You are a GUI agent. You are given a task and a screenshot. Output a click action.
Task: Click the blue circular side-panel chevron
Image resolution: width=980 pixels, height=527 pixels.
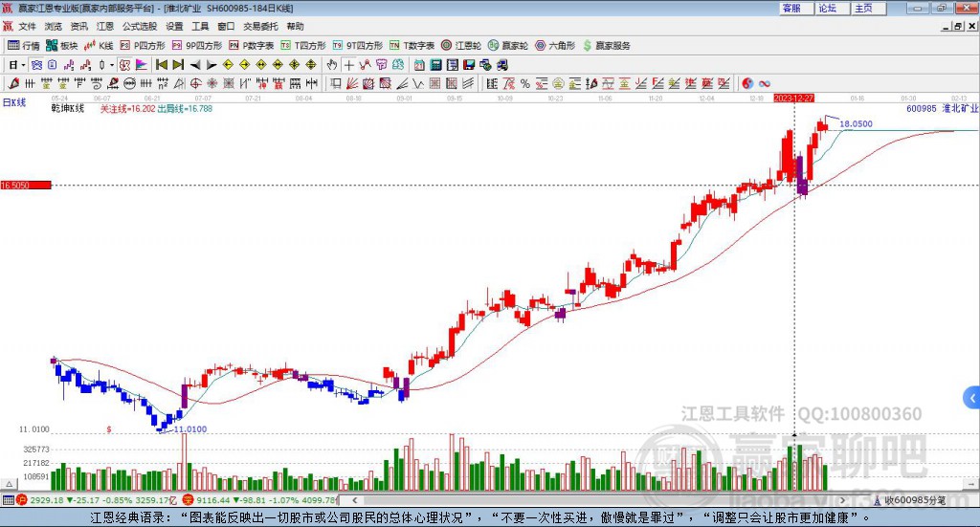[x=972, y=398]
